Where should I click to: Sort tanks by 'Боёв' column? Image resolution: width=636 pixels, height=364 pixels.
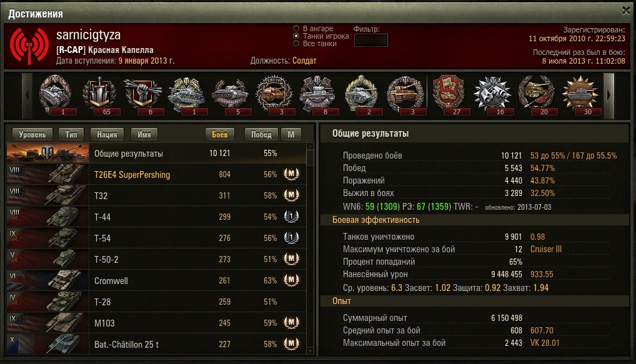click(x=219, y=135)
